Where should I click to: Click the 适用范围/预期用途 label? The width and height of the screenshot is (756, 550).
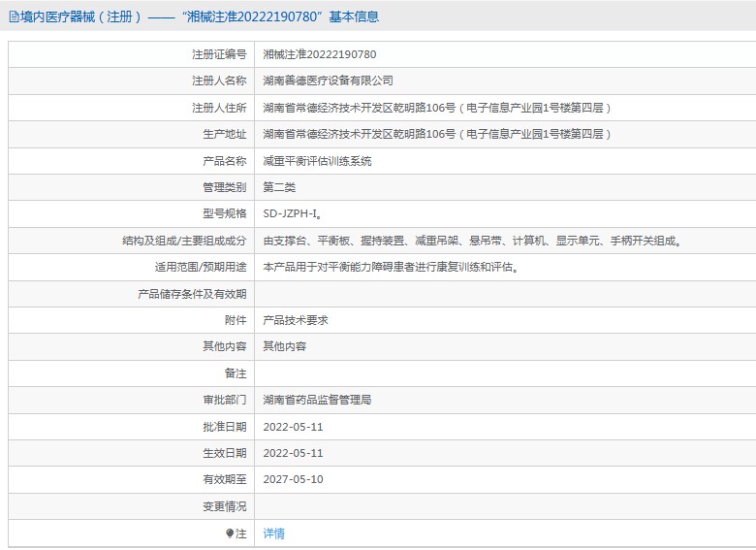click(x=200, y=267)
